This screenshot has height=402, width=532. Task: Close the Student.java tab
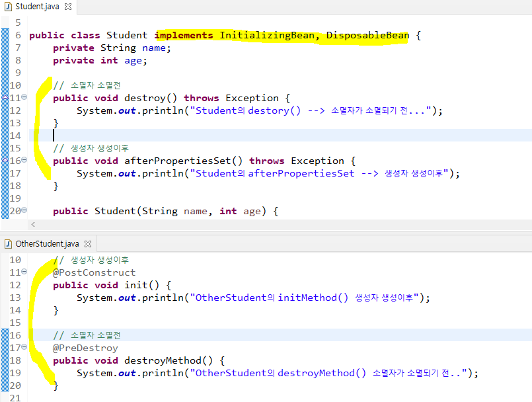(x=68, y=7)
